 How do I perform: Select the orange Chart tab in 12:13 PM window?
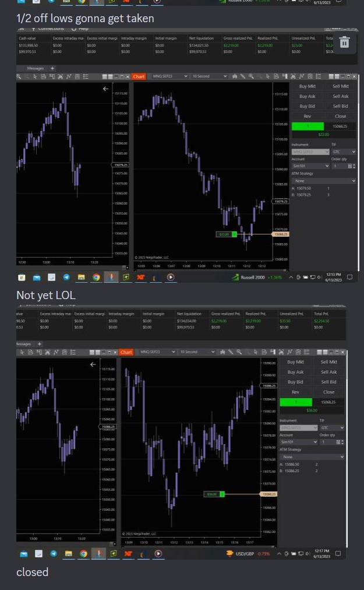pyautogui.click(x=139, y=76)
